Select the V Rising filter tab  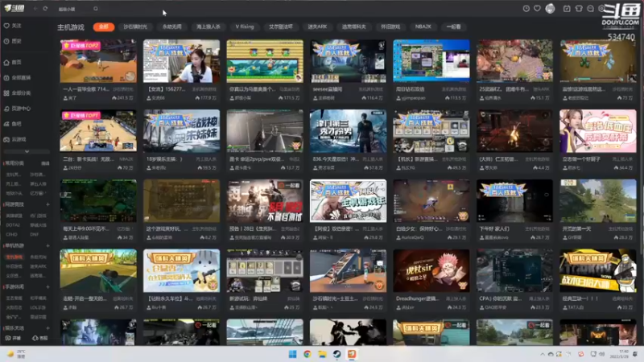245,27
